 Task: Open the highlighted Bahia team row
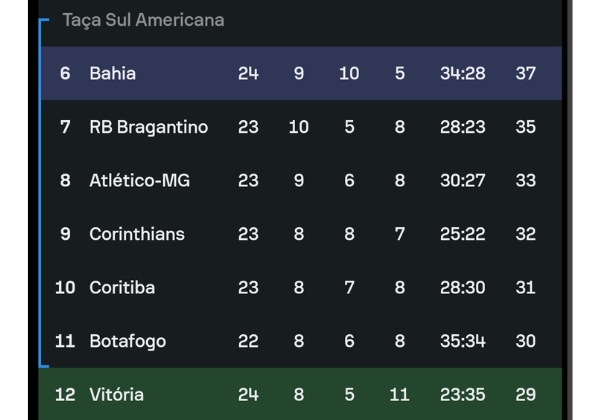[301, 73]
